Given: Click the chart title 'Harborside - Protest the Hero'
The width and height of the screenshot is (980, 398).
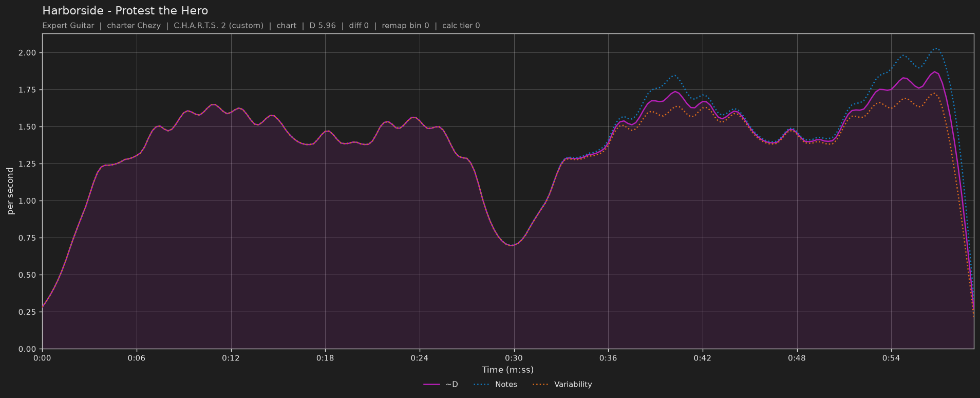Looking at the screenshot, I should (125, 11).
